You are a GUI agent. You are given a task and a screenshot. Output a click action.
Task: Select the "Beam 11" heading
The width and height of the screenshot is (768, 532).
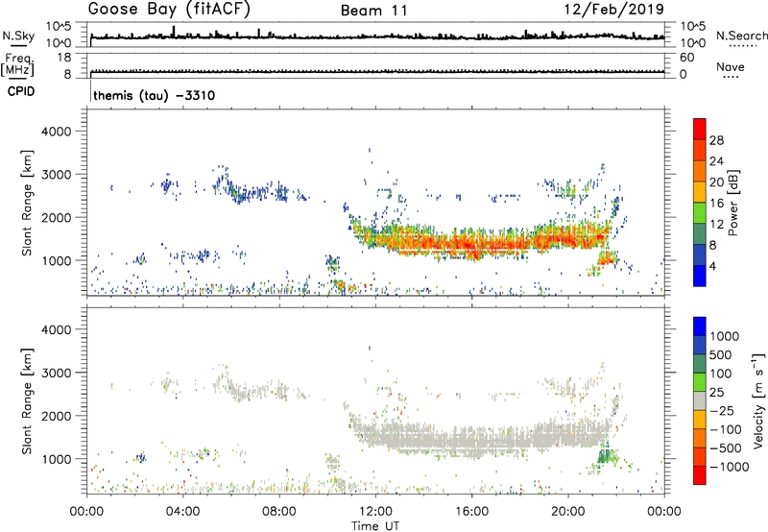point(374,11)
